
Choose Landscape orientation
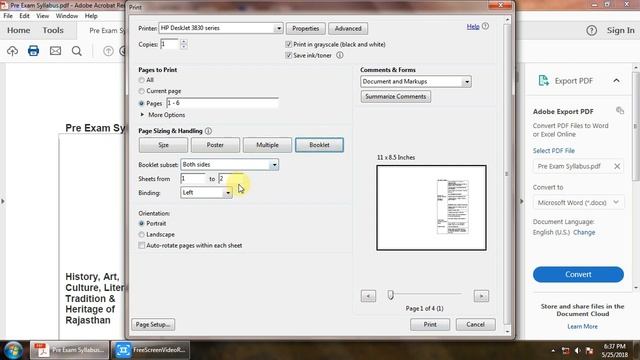tap(142, 234)
